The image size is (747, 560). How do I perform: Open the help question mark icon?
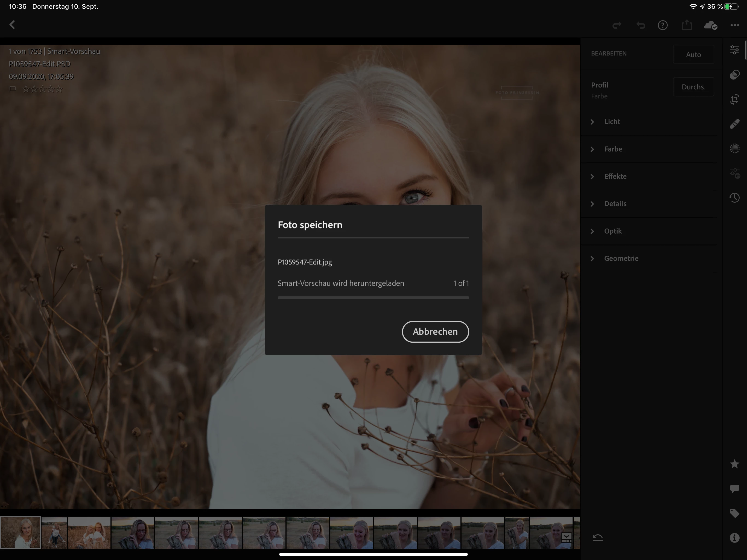point(663,25)
